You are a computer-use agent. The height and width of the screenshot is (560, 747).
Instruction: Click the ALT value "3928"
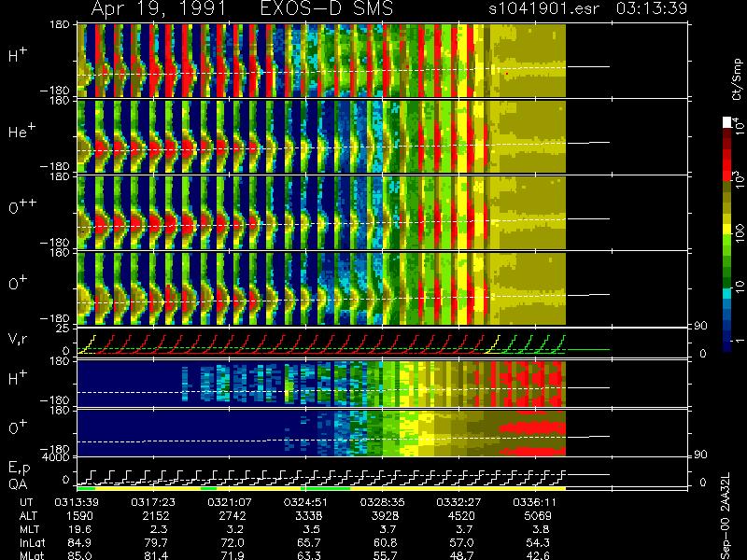[386, 516]
